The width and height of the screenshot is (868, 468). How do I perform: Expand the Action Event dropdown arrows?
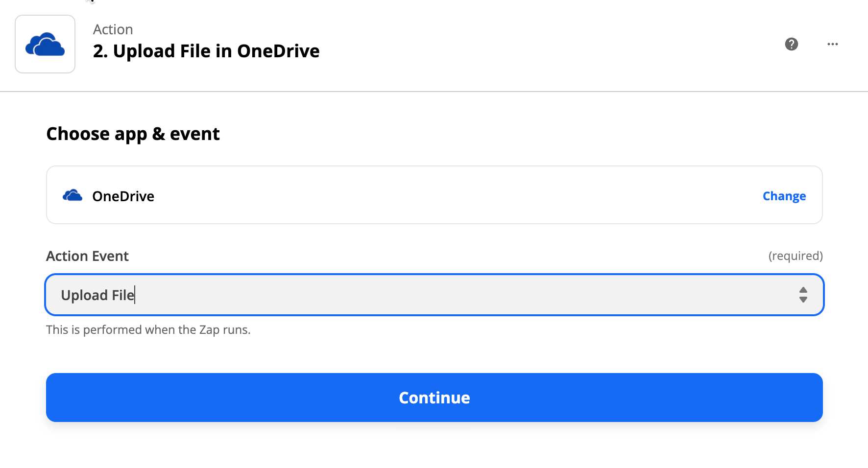click(x=803, y=295)
